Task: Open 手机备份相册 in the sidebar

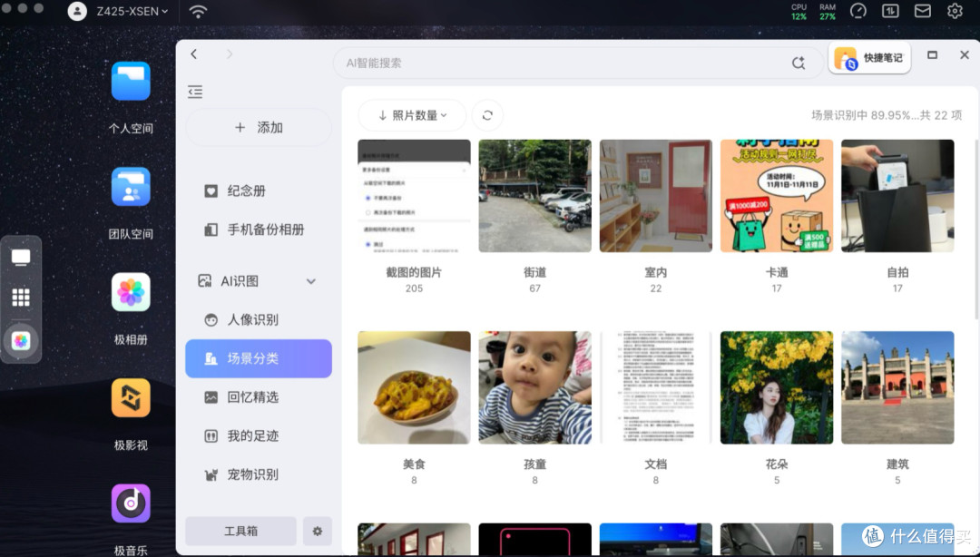Action: pyautogui.click(x=258, y=230)
